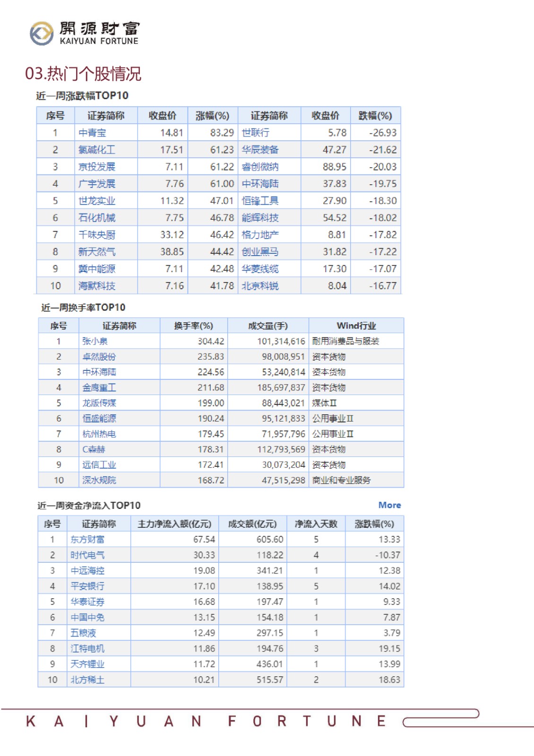Open turnover stock link C森赫

94,449
